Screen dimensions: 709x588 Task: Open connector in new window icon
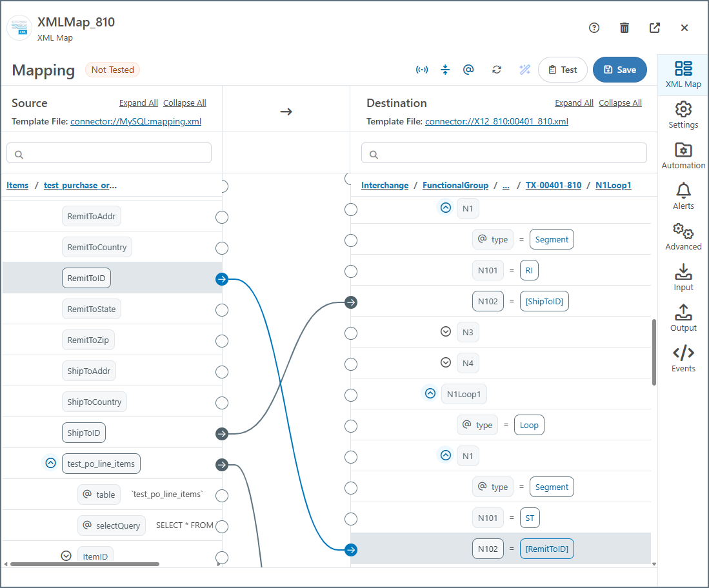coord(654,28)
